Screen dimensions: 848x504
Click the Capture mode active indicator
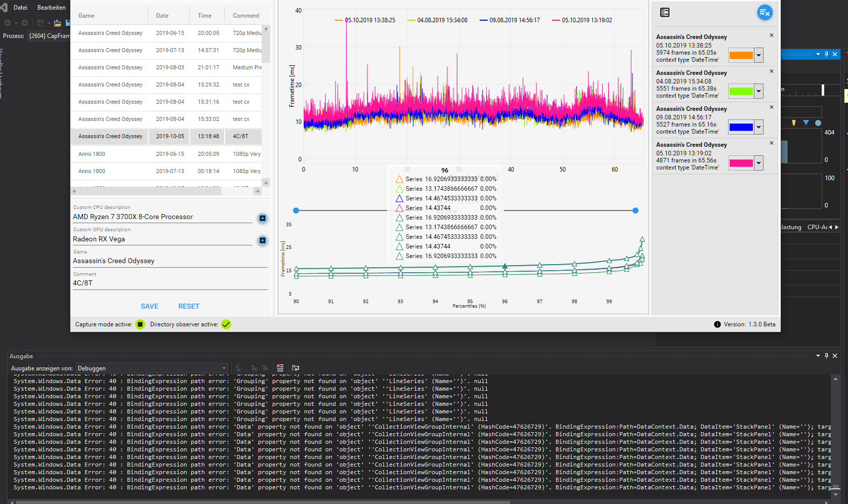(x=140, y=324)
